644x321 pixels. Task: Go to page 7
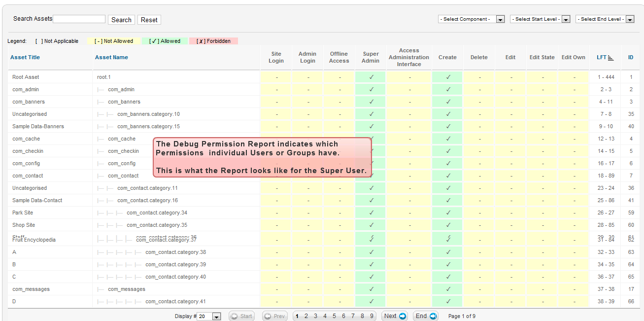tap(353, 316)
